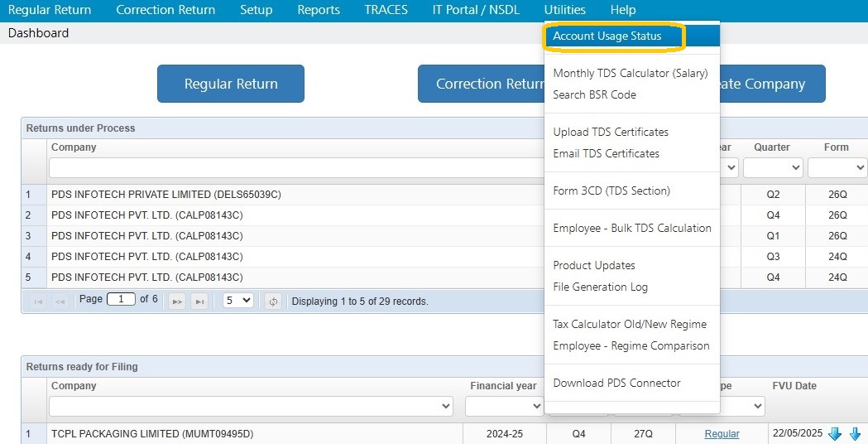Click second blue download arrow for TCPL

tap(856, 433)
